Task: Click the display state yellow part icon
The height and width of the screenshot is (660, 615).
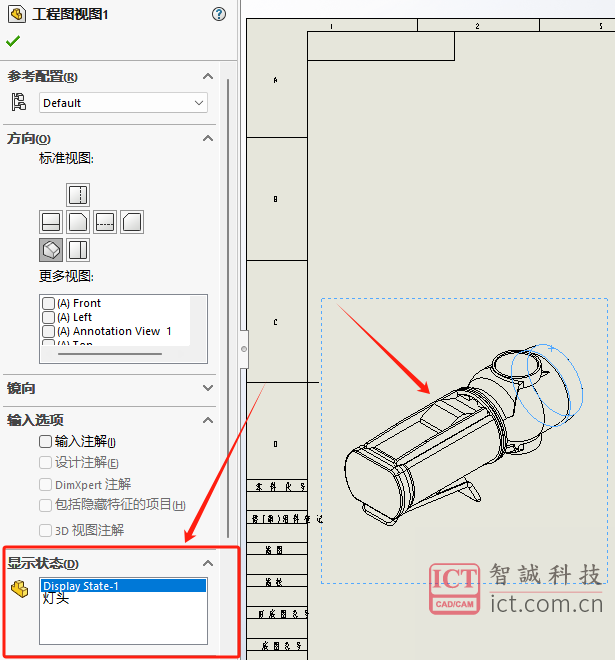Action: click(x=19, y=589)
